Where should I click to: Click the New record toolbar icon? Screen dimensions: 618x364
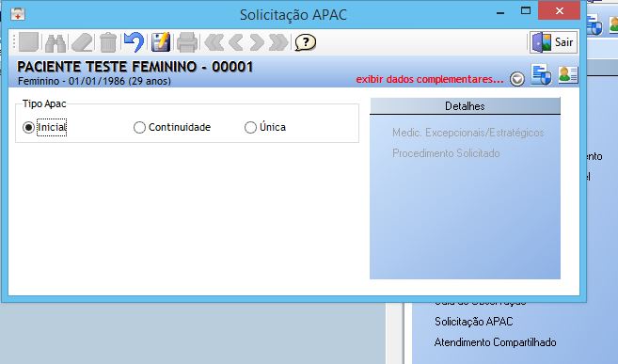(x=29, y=42)
